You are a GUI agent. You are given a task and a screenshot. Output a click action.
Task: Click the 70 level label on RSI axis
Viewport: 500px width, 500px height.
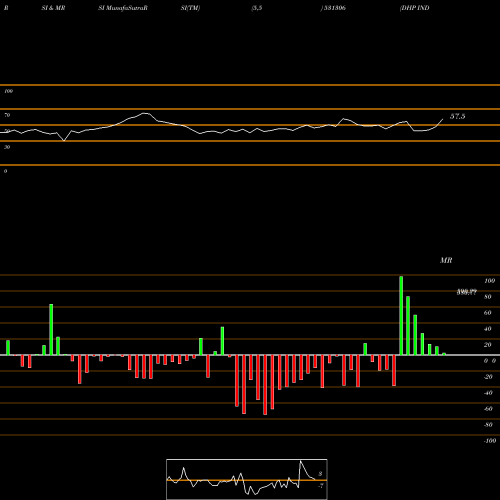7,115
